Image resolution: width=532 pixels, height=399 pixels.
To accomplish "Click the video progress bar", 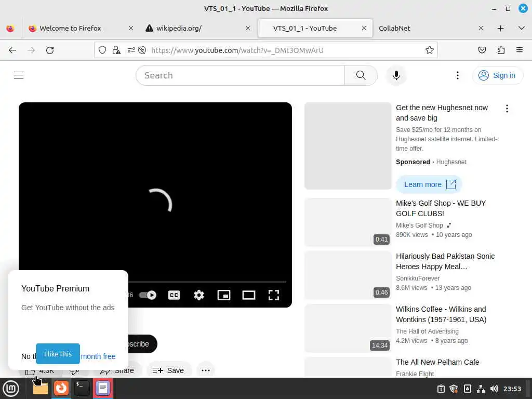I will [207, 282].
